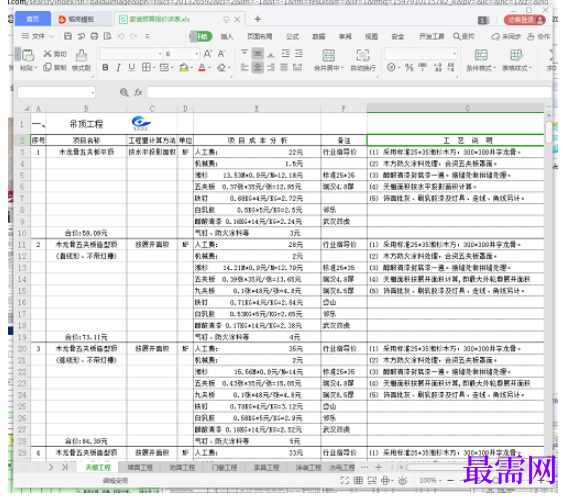Viewport: 575px width, 501px height.
Task: Click the red login button
Action: (525, 20)
